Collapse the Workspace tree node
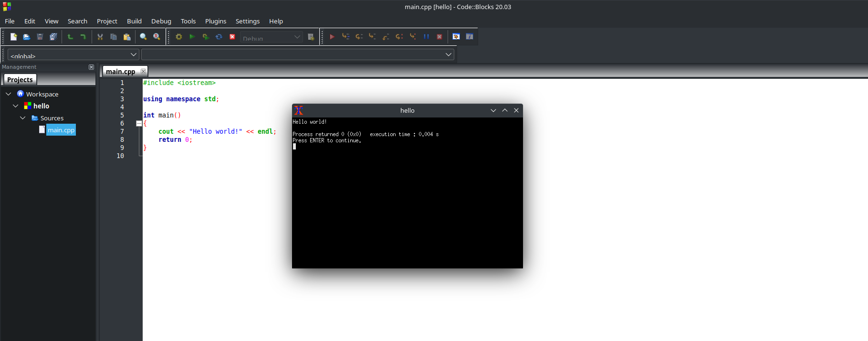The width and height of the screenshot is (868, 341). (9, 94)
